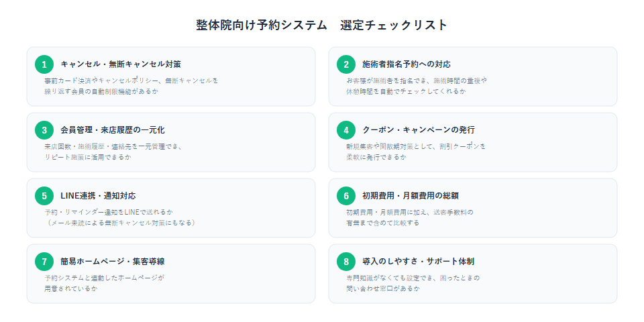Open the 初期費用・月額費用の総額 heading
Viewport: 644px width, 322px height.
415,195
